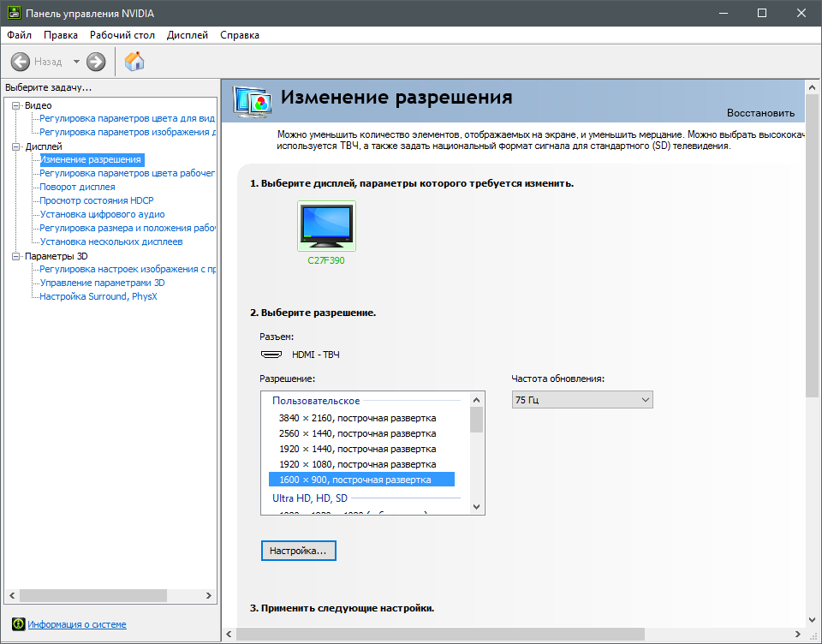Collapse the Параметры 3D tree section
Image resolution: width=822 pixels, height=644 pixels.
15,256
